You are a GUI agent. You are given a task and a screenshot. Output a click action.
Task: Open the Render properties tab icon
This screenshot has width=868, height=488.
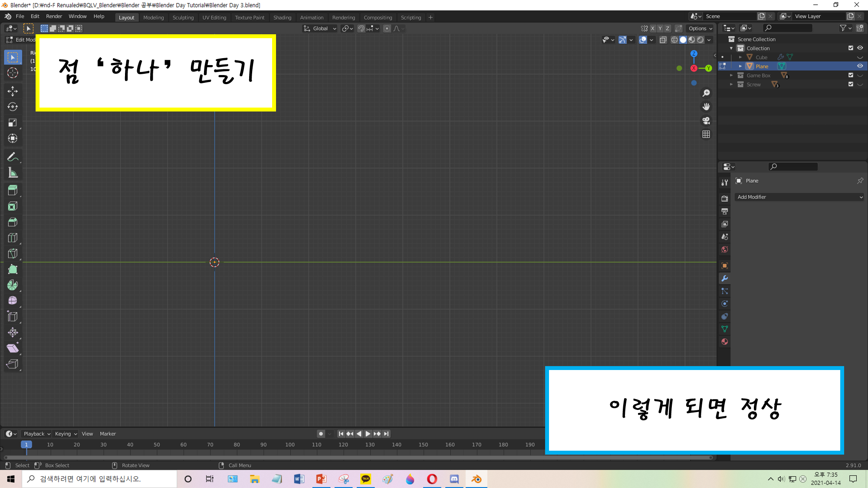pyautogui.click(x=724, y=199)
